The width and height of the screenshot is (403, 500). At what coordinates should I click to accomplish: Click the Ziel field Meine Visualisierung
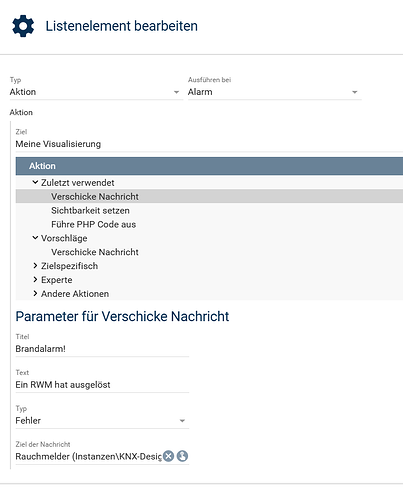point(209,144)
